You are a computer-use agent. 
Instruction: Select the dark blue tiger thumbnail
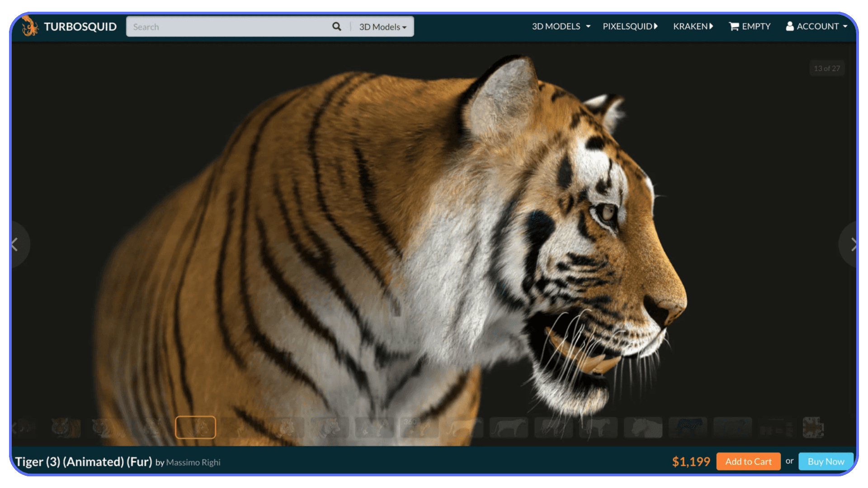click(x=688, y=427)
